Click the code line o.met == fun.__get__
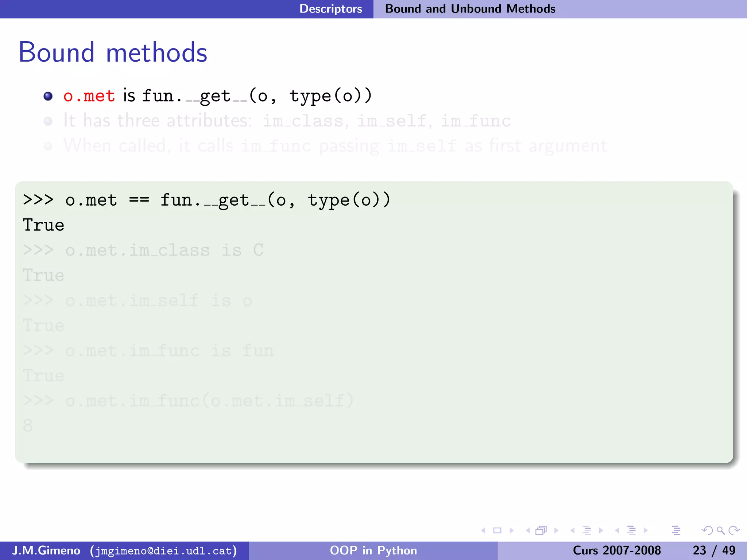This screenshot has height=560, width=747. [x=206, y=201]
